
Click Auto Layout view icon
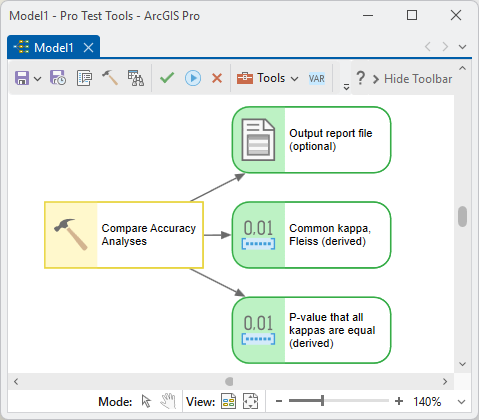click(x=229, y=401)
